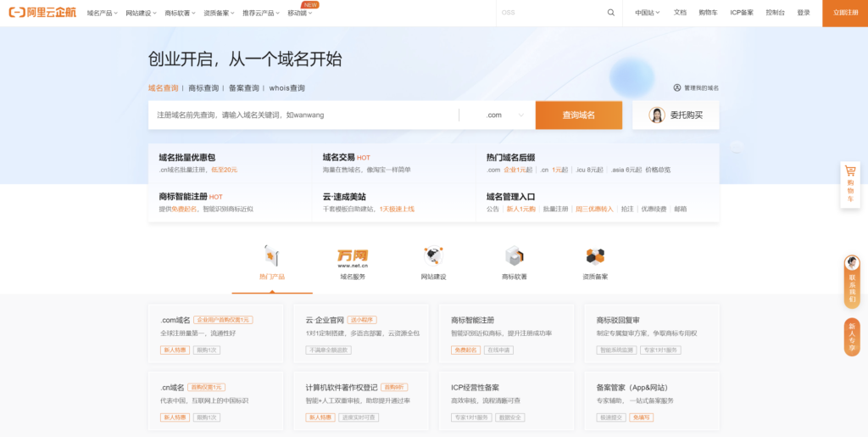Open ICP备案 header link
868x437 pixels.
click(742, 13)
